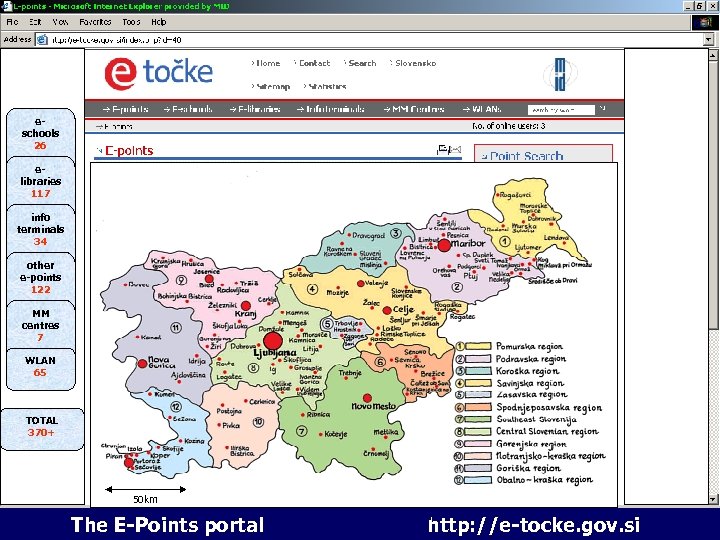This screenshot has height=540, width=720.
Task: Click Podravska region legend swatch
Action: (x=478, y=359)
